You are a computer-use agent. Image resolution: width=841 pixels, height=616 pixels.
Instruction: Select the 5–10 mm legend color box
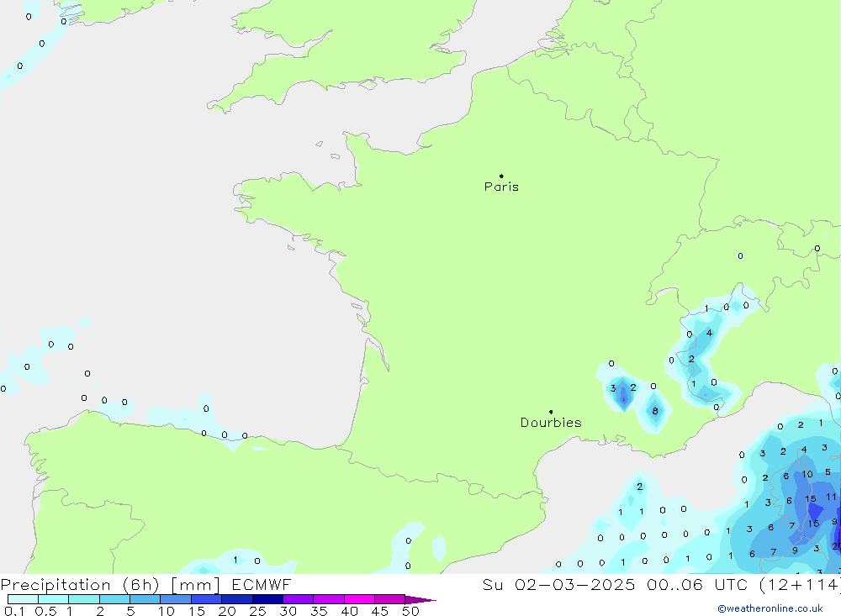point(145,599)
